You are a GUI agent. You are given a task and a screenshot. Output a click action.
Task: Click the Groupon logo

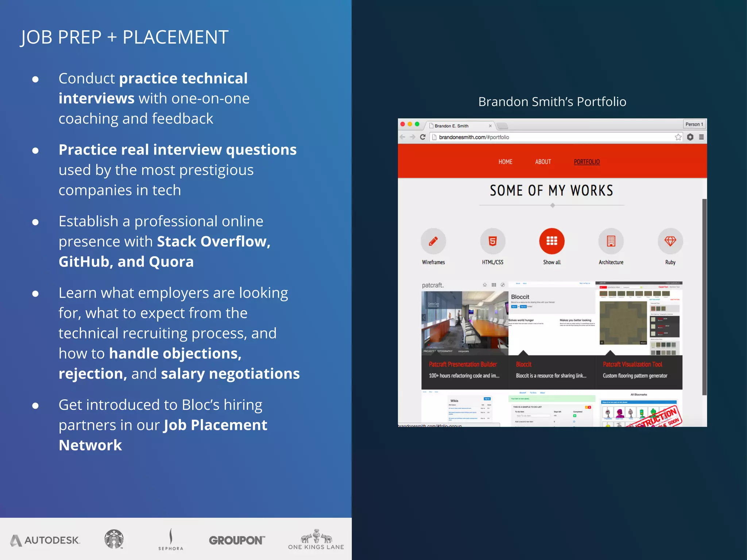237,540
